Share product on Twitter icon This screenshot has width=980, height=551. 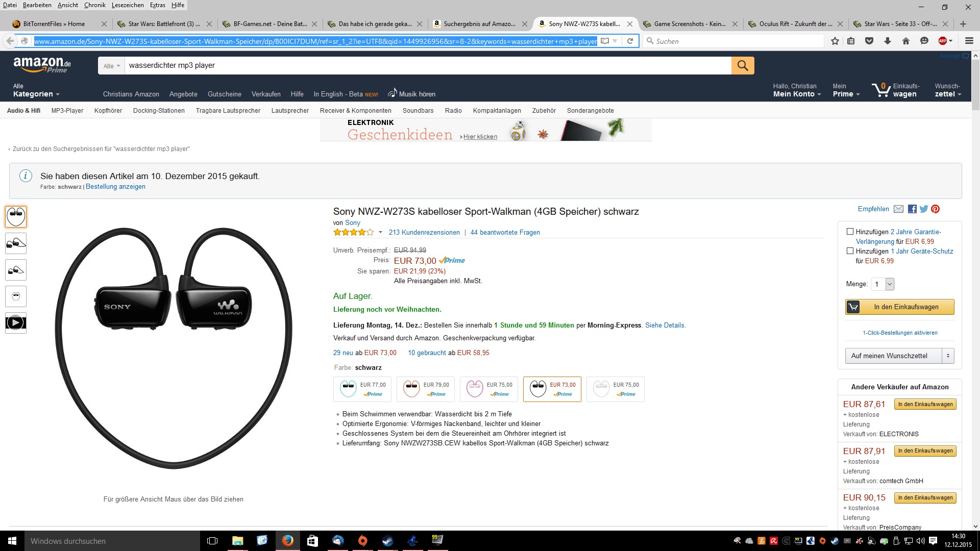point(924,209)
